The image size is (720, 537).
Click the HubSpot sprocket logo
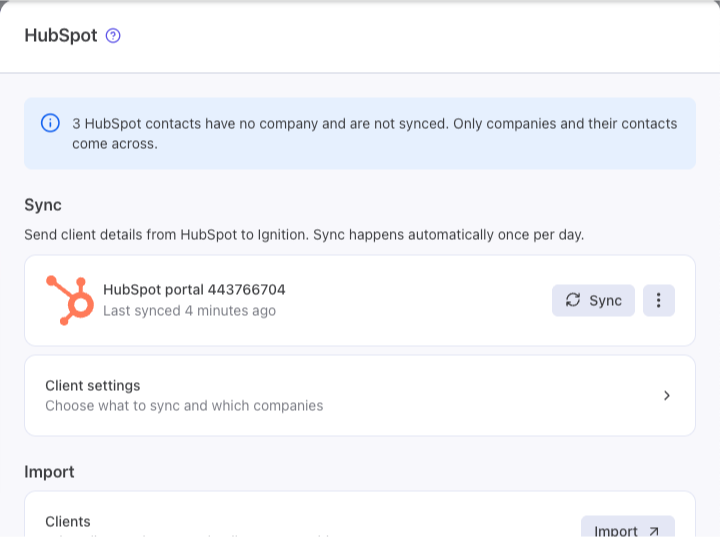coord(70,300)
